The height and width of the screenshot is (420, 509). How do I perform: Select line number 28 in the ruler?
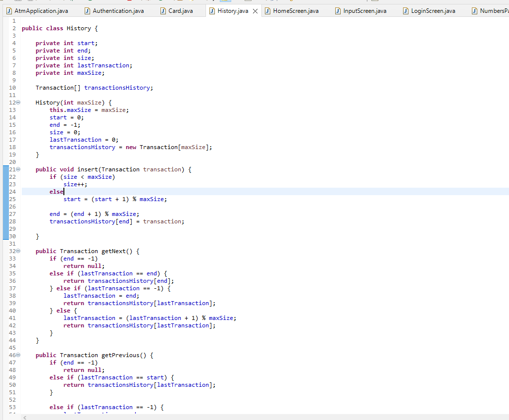click(x=12, y=221)
